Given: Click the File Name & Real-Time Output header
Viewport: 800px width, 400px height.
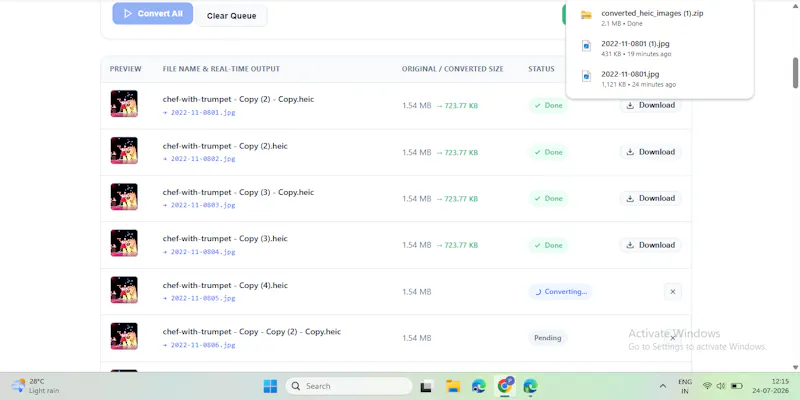Looking at the screenshot, I should [x=221, y=69].
